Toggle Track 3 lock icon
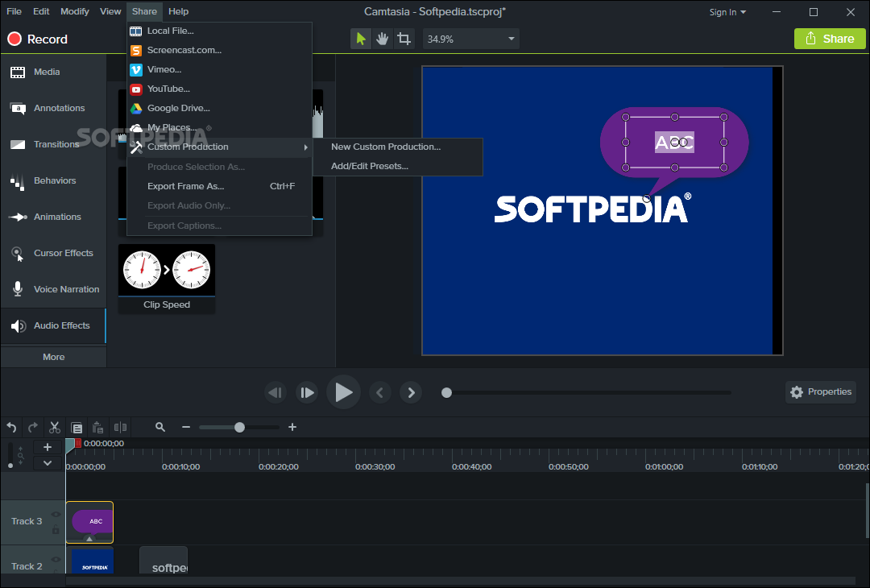The width and height of the screenshot is (870, 588). [56, 530]
